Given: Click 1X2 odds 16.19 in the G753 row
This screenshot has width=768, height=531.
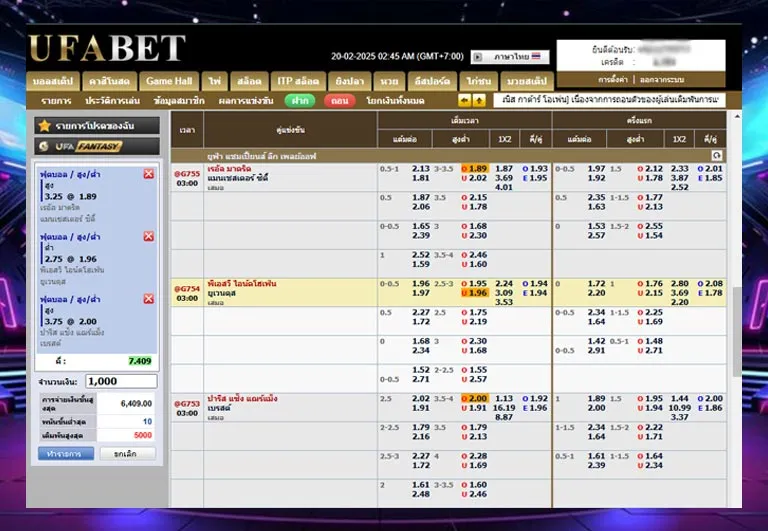Looking at the screenshot, I should coord(504,408).
